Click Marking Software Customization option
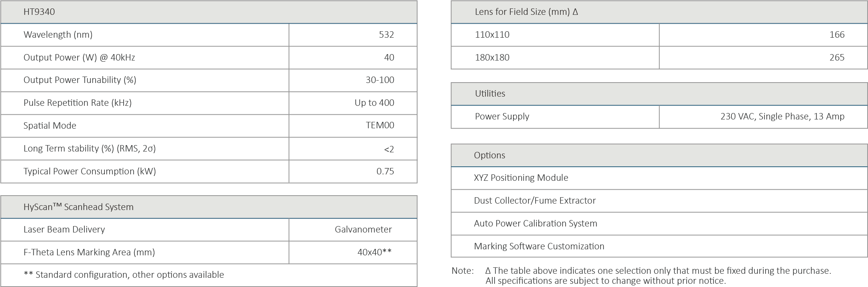Viewport: 868px width, 287px height. tap(539, 246)
